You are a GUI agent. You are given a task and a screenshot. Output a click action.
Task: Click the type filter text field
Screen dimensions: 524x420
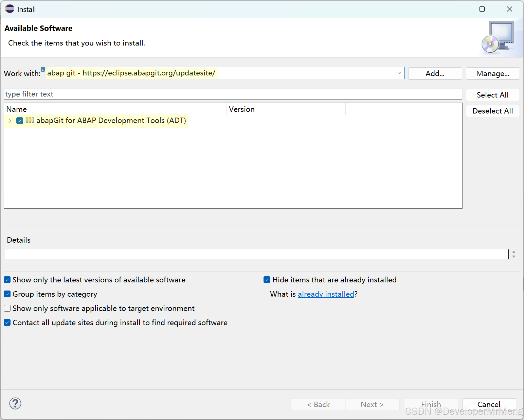point(233,94)
